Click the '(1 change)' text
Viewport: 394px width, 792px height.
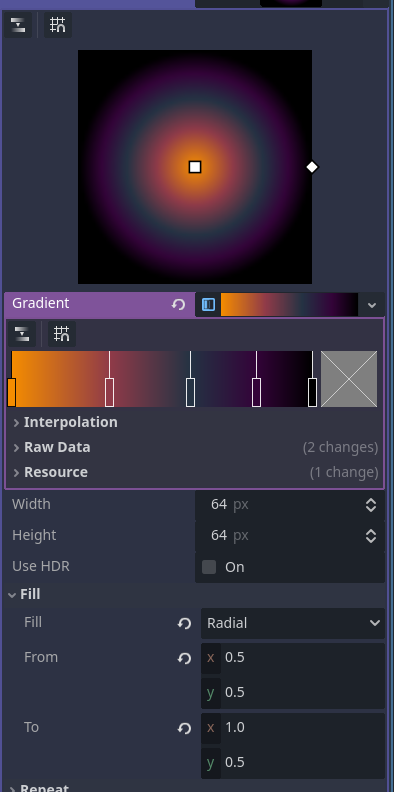(344, 472)
